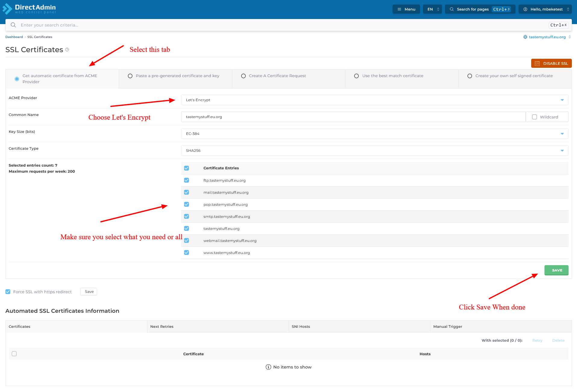Viewport: 577px width, 392px height.
Task: Uncheck the Force SSL with https redirect box
Action: pos(8,292)
